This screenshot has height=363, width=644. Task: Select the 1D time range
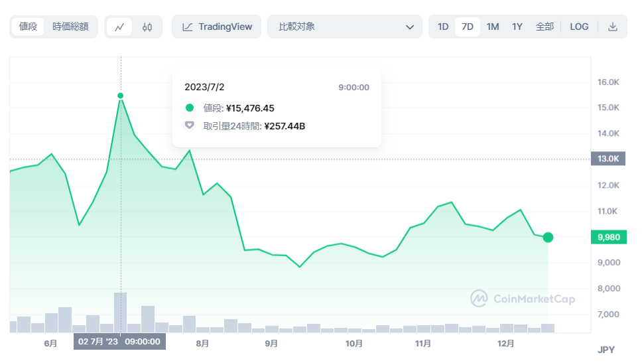tap(443, 27)
